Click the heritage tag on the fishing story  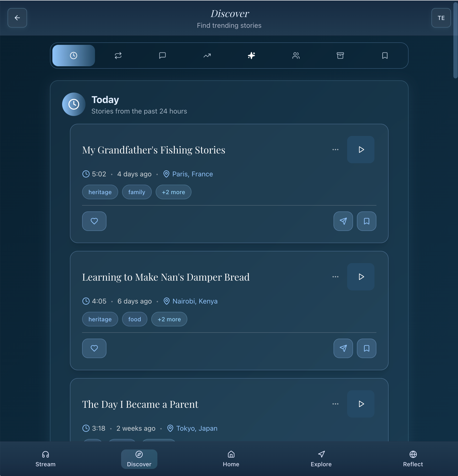tap(100, 192)
